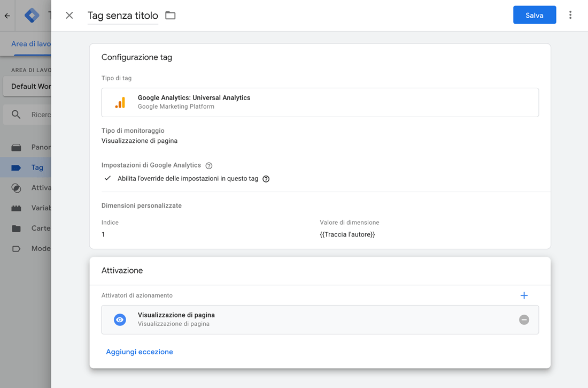This screenshot has width=588, height=388.
Task: Click the Indice value 1
Action: pos(103,234)
